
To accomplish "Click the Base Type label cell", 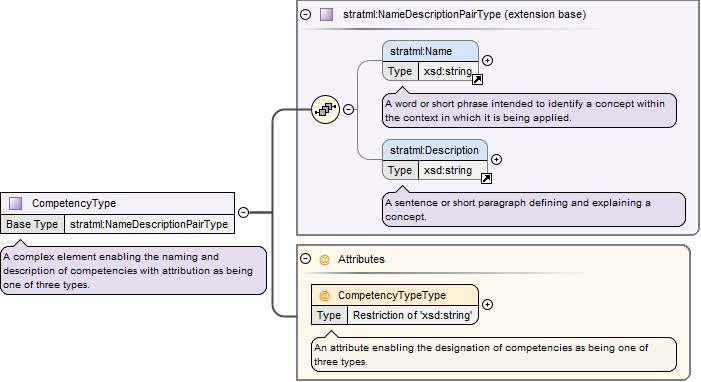I will (x=32, y=224).
